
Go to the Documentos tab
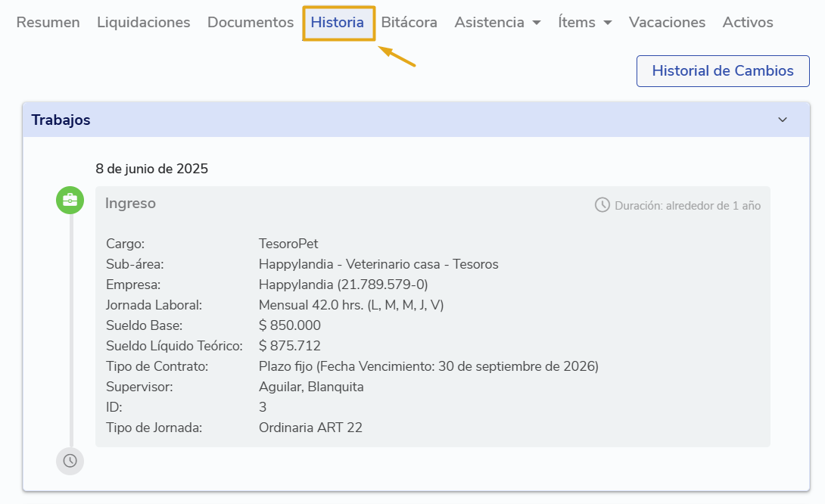click(251, 23)
